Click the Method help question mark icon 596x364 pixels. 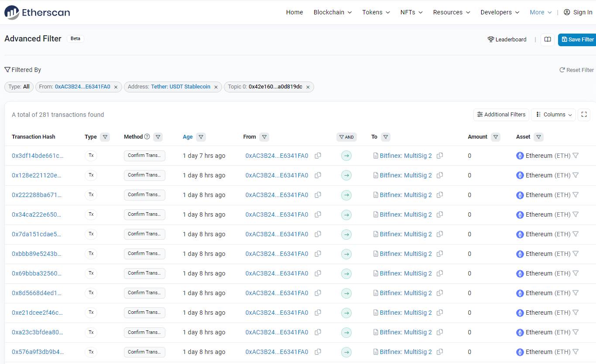click(x=147, y=136)
